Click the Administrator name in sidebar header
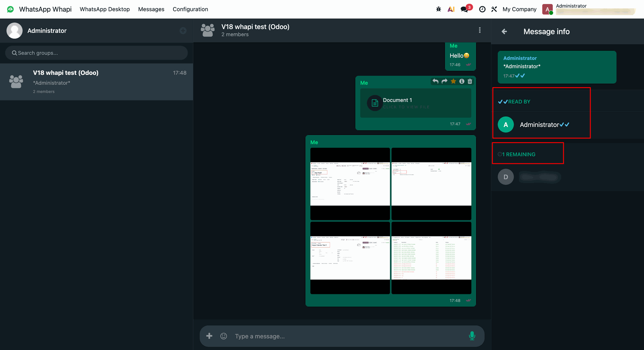The image size is (644, 350). pyautogui.click(x=47, y=31)
